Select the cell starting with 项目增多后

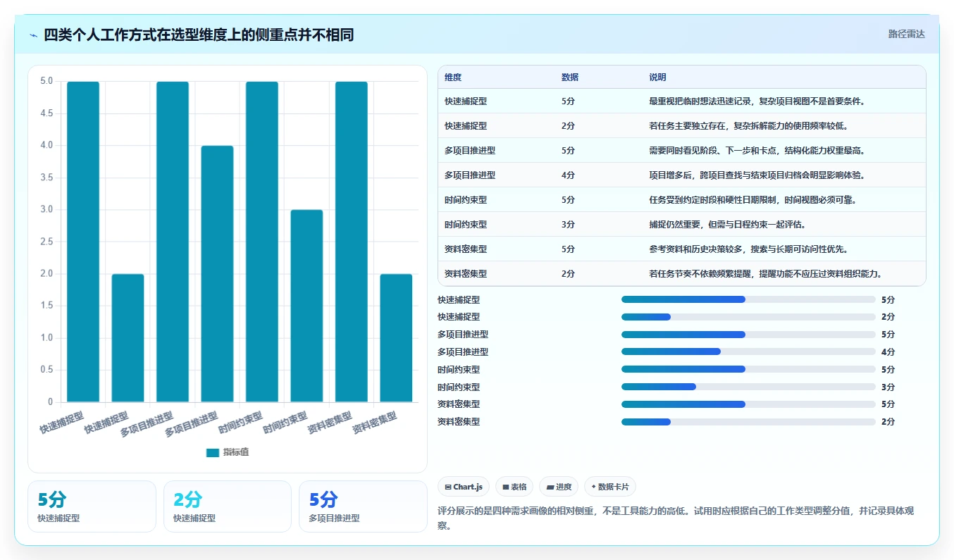(x=783, y=175)
